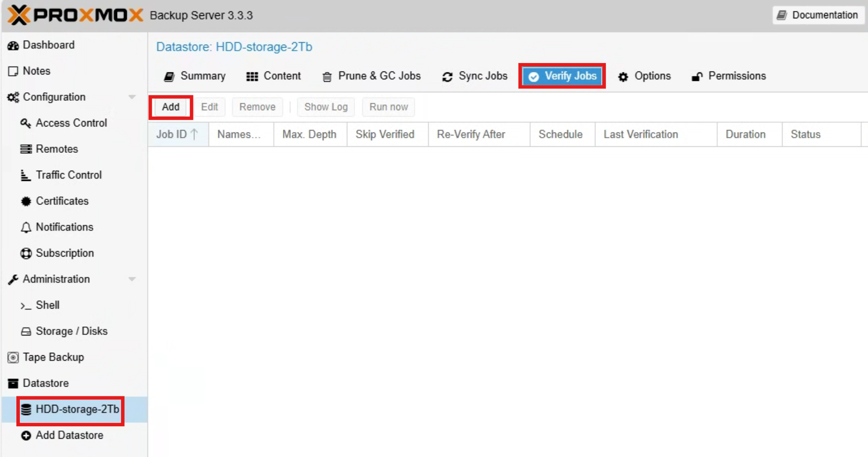Select Certificates in the sidebar
868x457 pixels.
[74, 201]
